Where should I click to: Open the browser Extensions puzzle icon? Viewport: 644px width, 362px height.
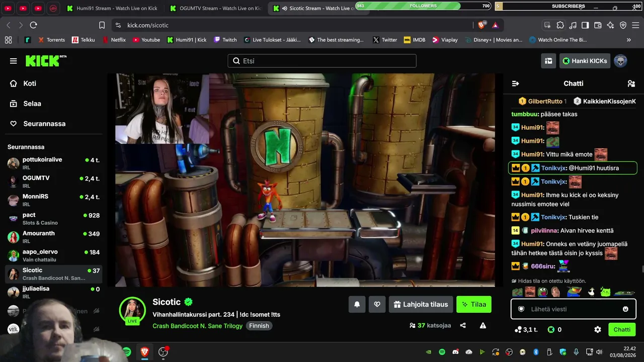(560, 25)
